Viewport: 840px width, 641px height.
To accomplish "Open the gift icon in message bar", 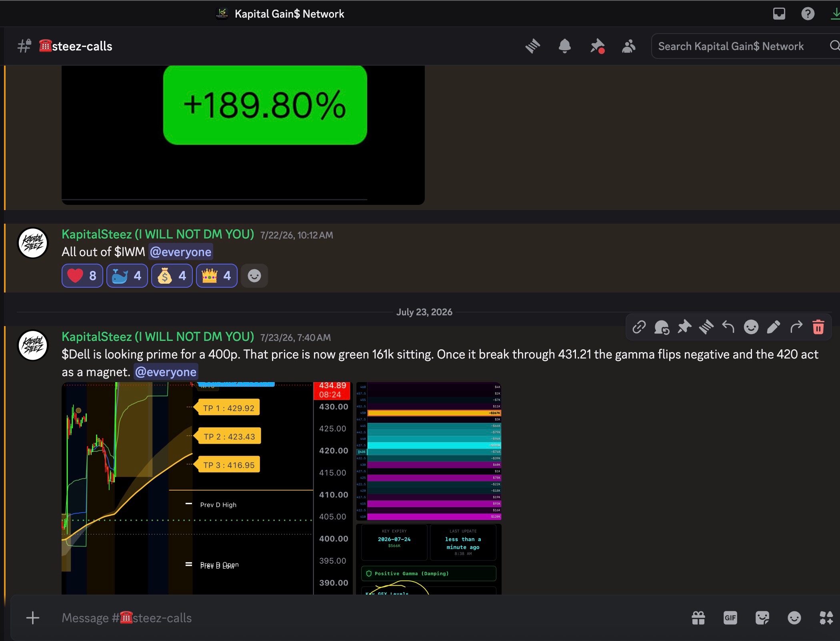I will coord(698,618).
